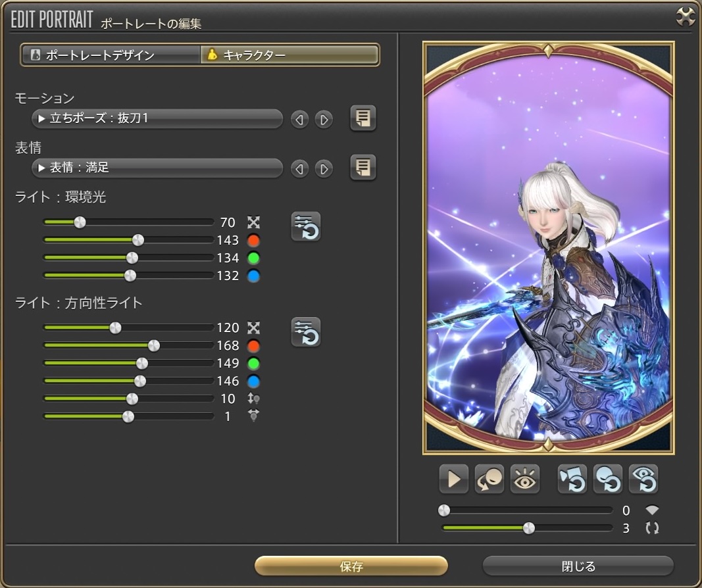The height and width of the screenshot is (588, 702).
Task: Switch to the ポートレートデザイン tab
Action: click(111, 55)
